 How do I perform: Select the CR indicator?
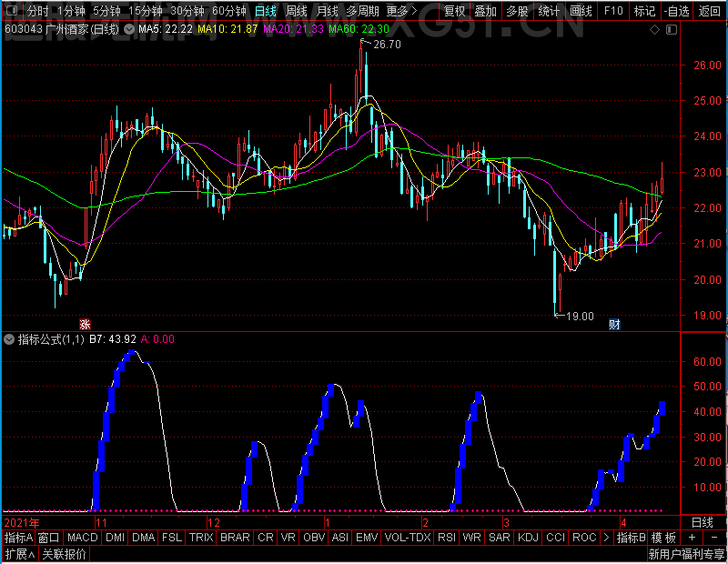(x=266, y=538)
